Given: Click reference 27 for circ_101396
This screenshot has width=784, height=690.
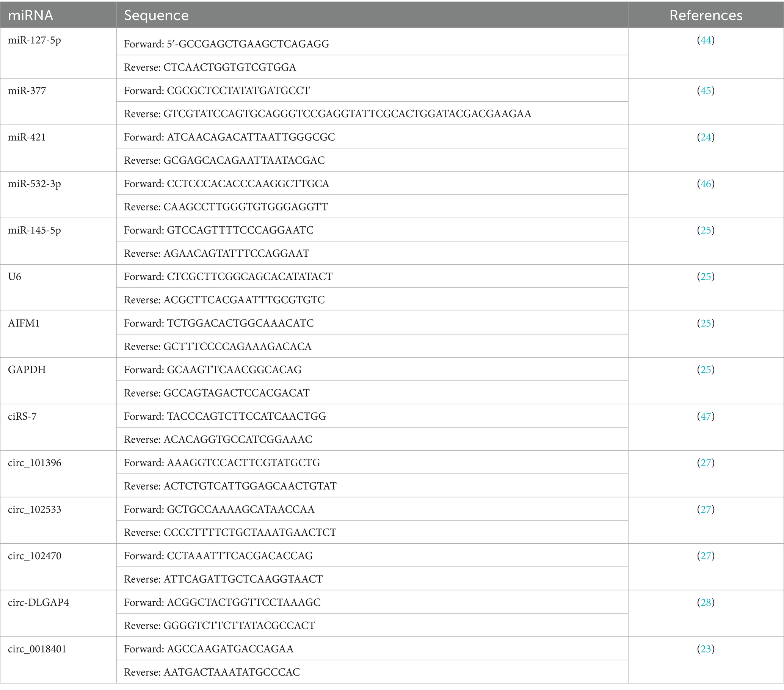Looking at the screenshot, I should (706, 463).
